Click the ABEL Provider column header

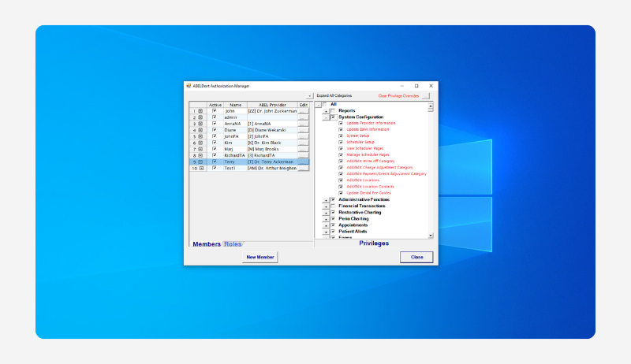point(272,105)
